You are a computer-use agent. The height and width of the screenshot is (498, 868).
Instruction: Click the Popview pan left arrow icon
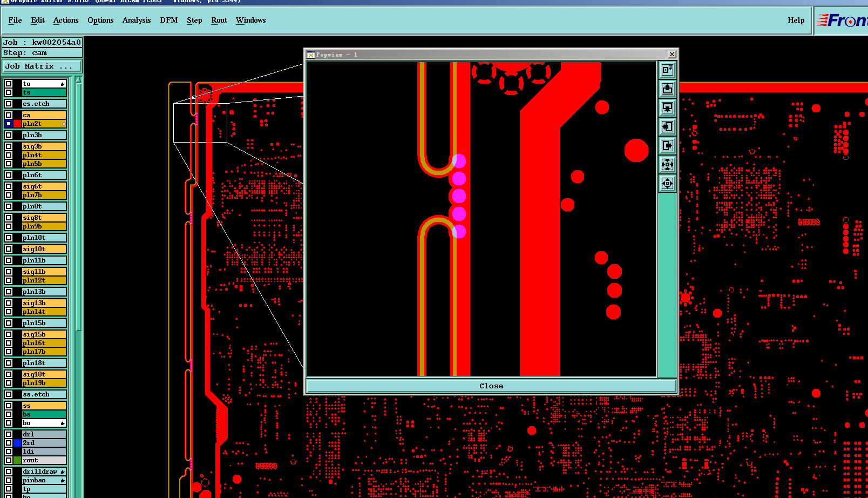pyautogui.click(x=668, y=126)
